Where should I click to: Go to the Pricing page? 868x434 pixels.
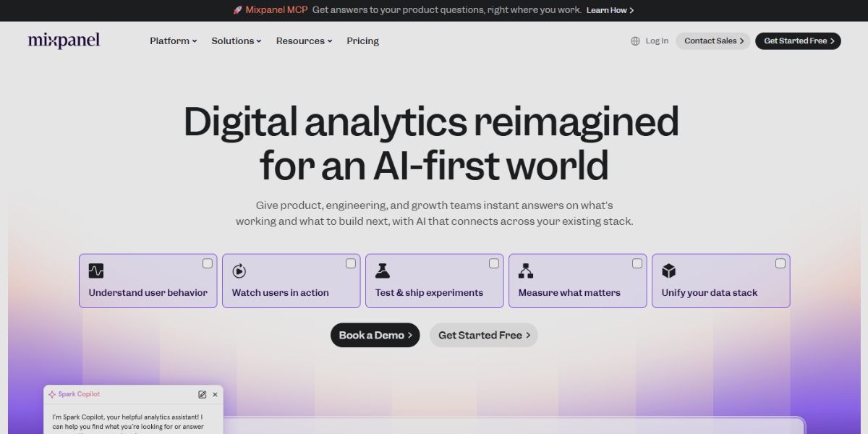pos(362,41)
